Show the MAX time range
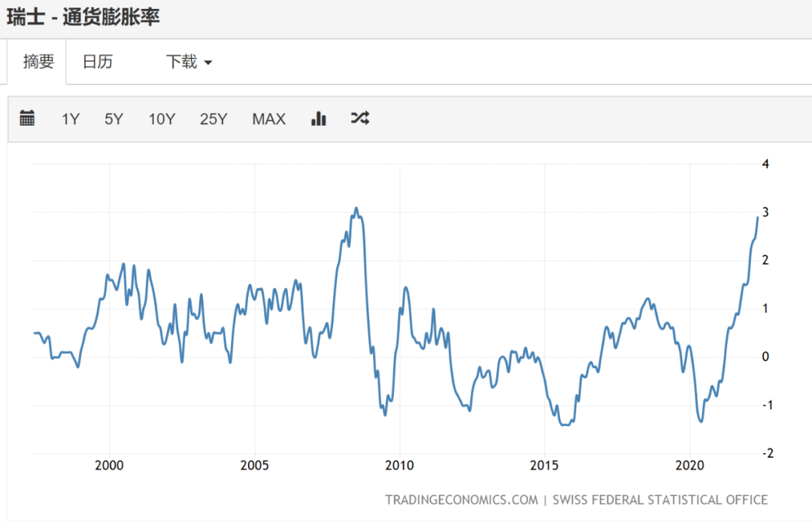Screen dimensions: 812x532 click(x=268, y=119)
